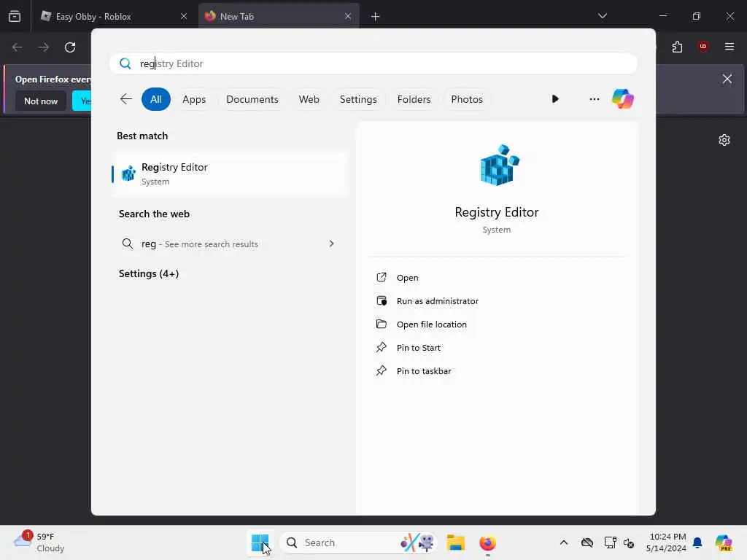Click the Windows Start button
Viewport: 747px width, 560px height.
[260, 542]
